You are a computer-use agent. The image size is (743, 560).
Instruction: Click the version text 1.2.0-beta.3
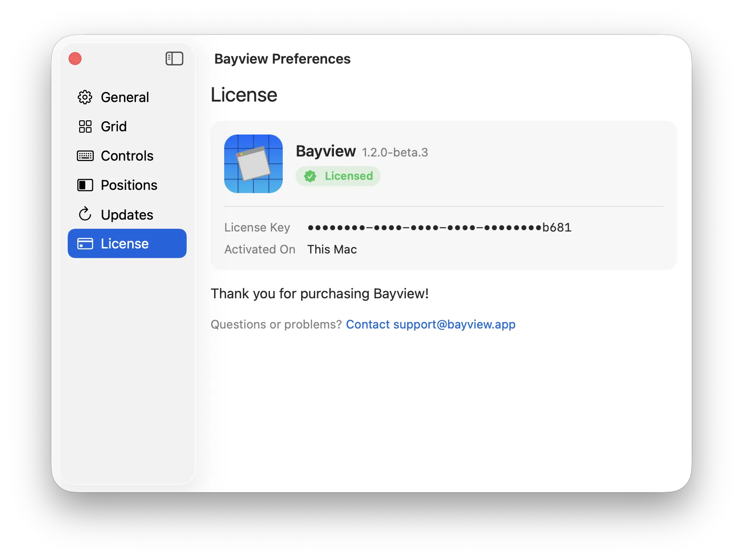point(395,152)
